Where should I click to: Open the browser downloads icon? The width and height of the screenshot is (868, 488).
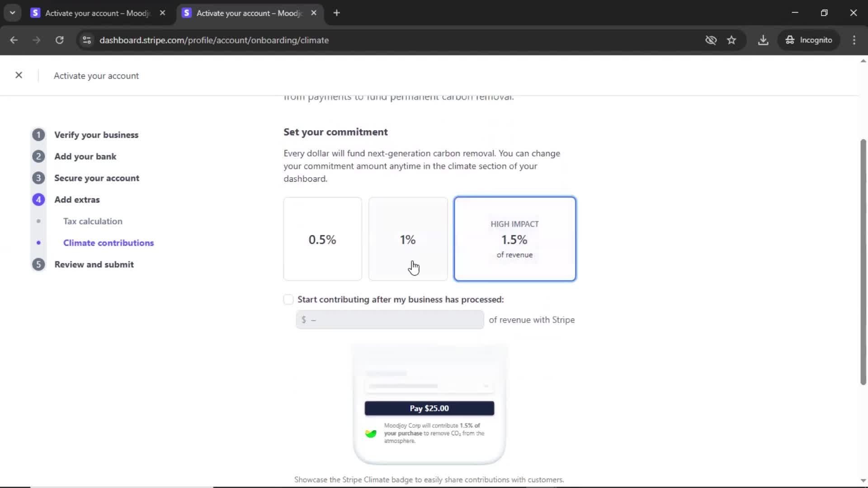pyautogui.click(x=763, y=40)
